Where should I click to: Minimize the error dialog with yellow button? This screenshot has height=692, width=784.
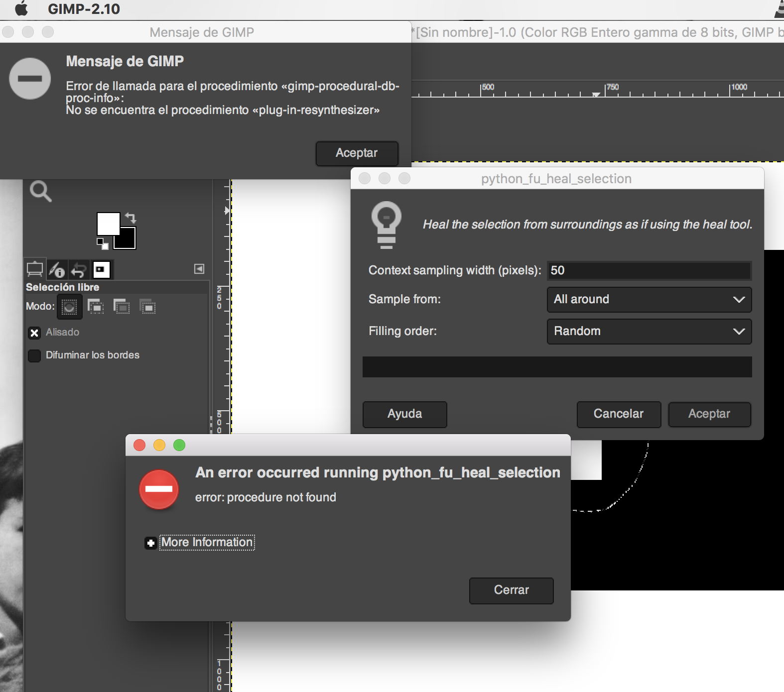[x=159, y=445]
